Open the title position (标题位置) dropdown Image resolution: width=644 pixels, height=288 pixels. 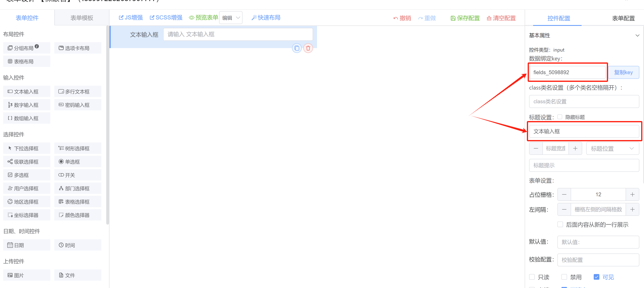[612, 148]
